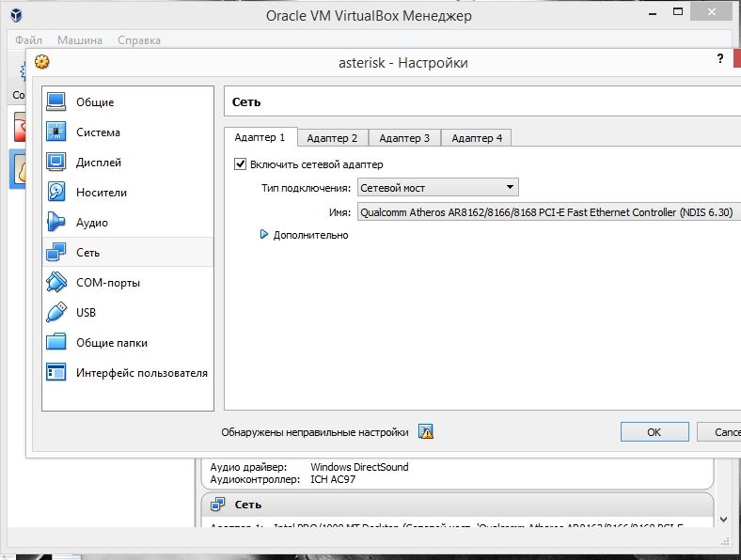Open the Файл menu
This screenshot has height=560, width=741.
click(28, 40)
